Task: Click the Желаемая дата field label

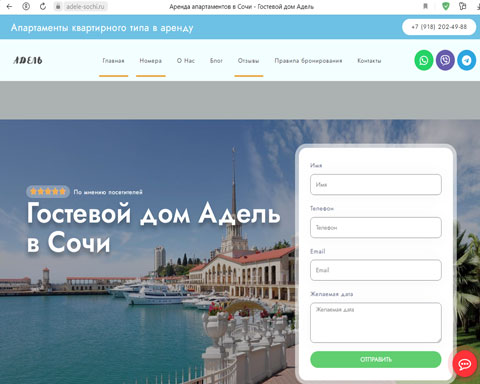Action: click(x=331, y=294)
